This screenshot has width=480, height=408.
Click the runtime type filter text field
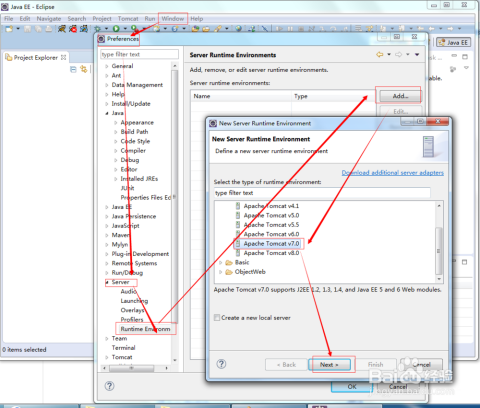[322, 193]
